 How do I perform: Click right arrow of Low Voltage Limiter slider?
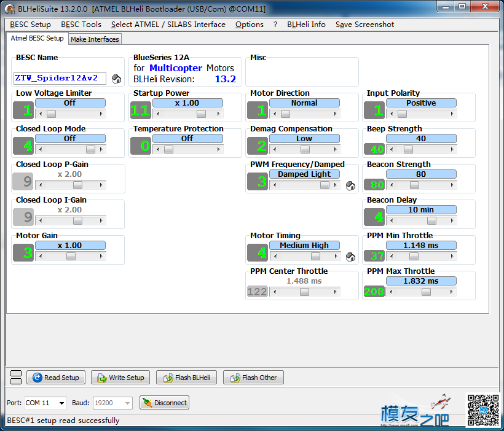tap(101, 114)
